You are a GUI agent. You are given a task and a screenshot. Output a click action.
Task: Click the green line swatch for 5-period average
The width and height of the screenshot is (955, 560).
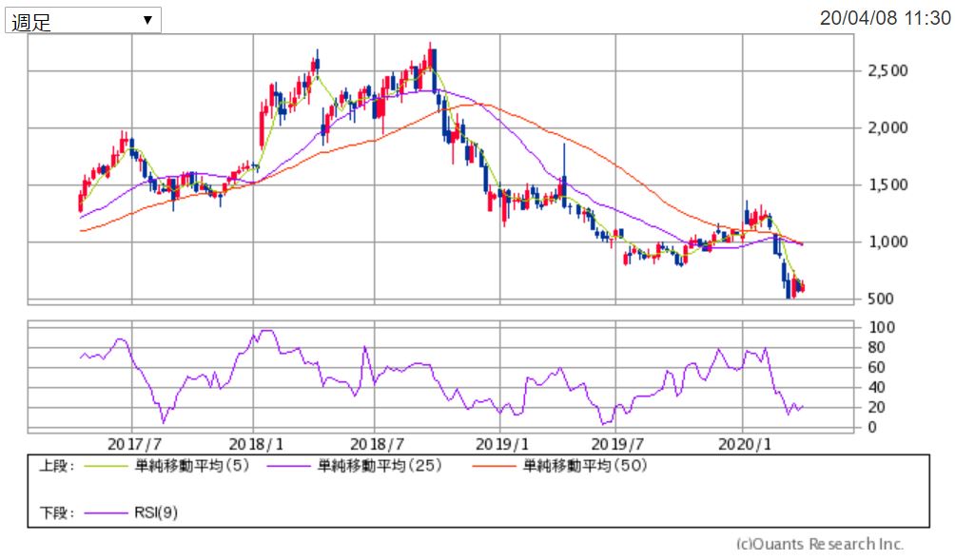[106, 467]
